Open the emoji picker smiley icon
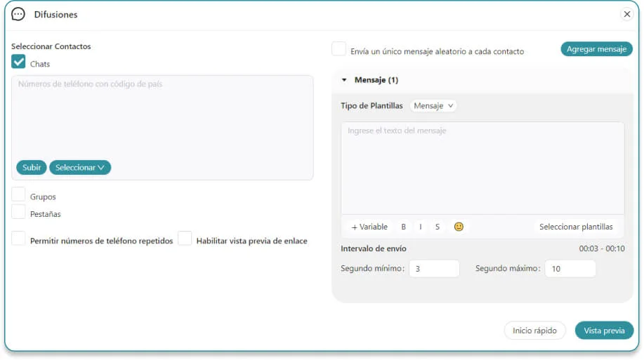This screenshot has width=644, height=360. [459, 227]
